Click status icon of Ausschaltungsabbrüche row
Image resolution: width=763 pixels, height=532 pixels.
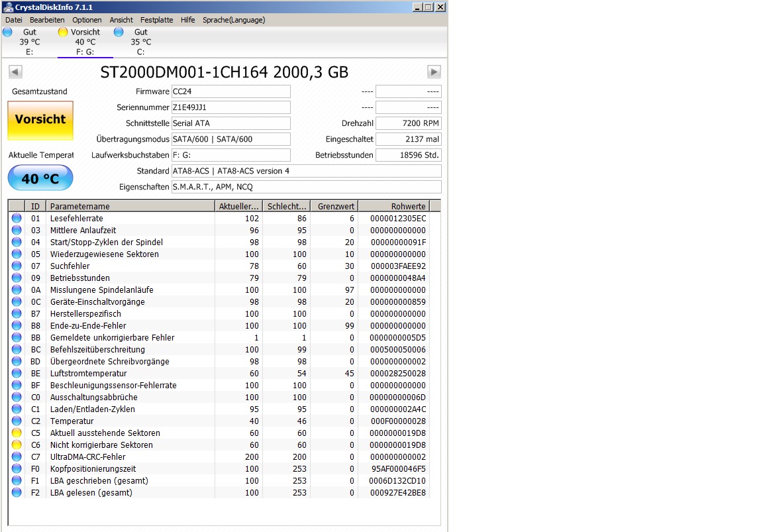coord(17,397)
